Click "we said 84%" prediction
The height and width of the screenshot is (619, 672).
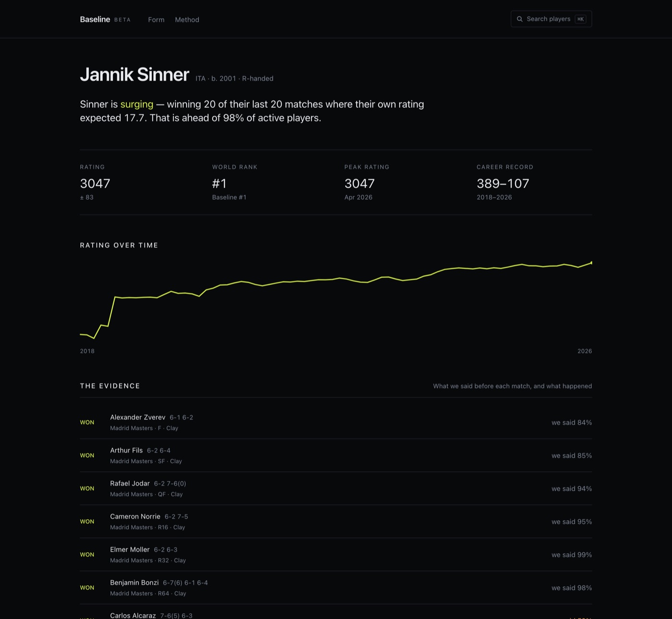572,423
